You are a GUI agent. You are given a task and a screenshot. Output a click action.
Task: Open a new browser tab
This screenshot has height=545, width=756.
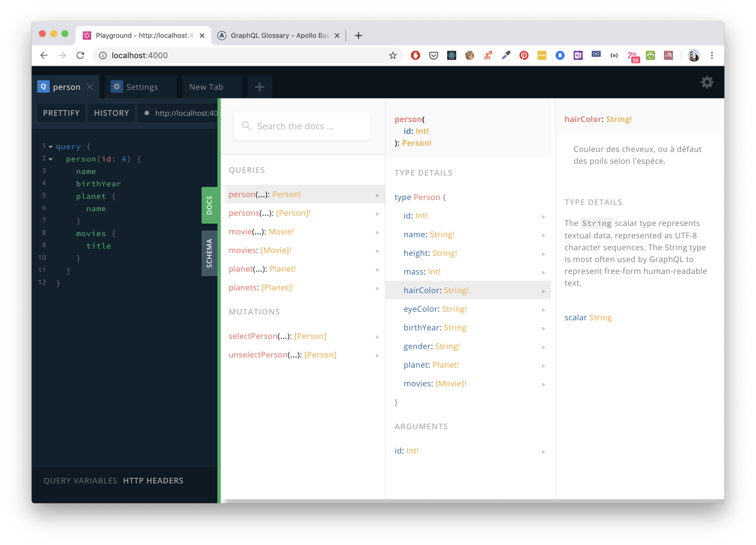[x=358, y=36]
